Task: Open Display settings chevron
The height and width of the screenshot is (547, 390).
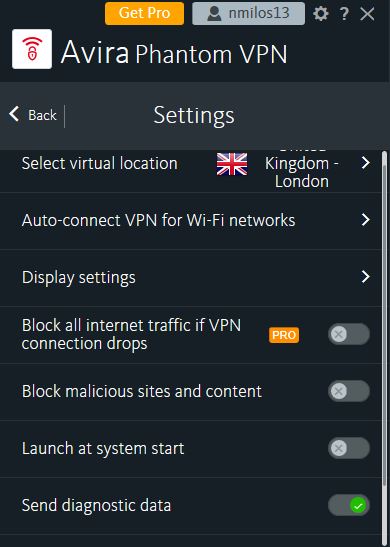Action: click(x=365, y=277)
